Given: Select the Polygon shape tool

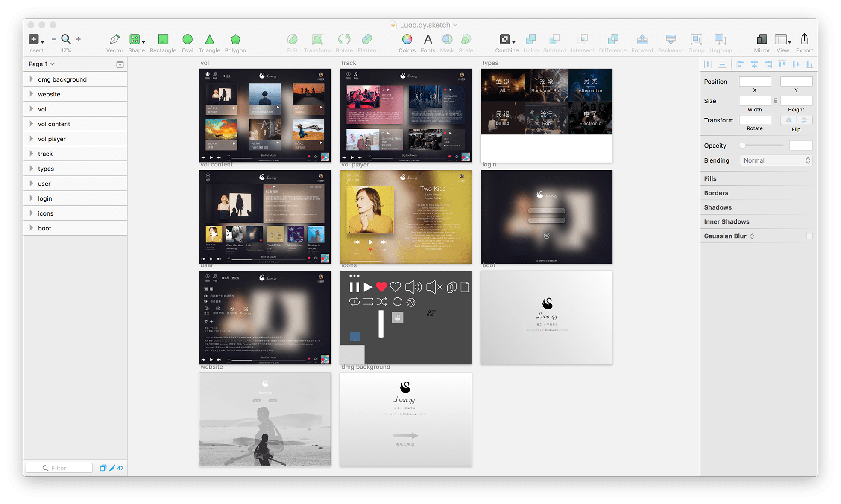Looking at the screenshot, I should tap(235, 40).
